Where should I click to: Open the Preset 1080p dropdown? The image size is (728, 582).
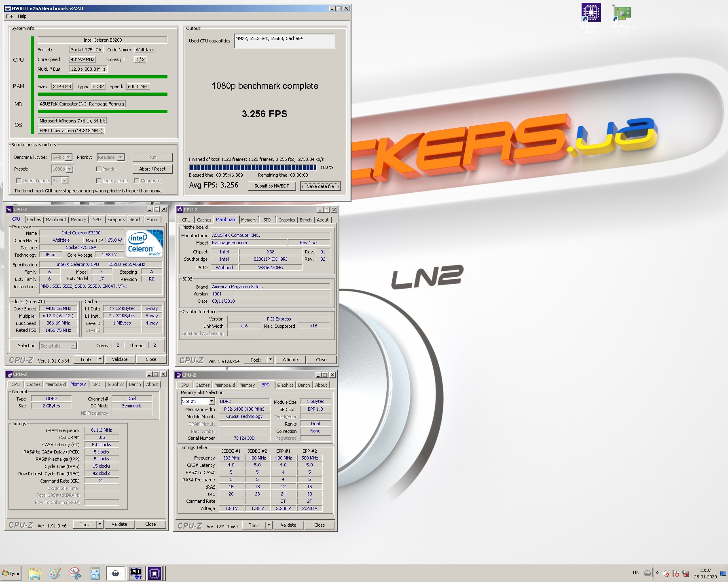point(70,169)
